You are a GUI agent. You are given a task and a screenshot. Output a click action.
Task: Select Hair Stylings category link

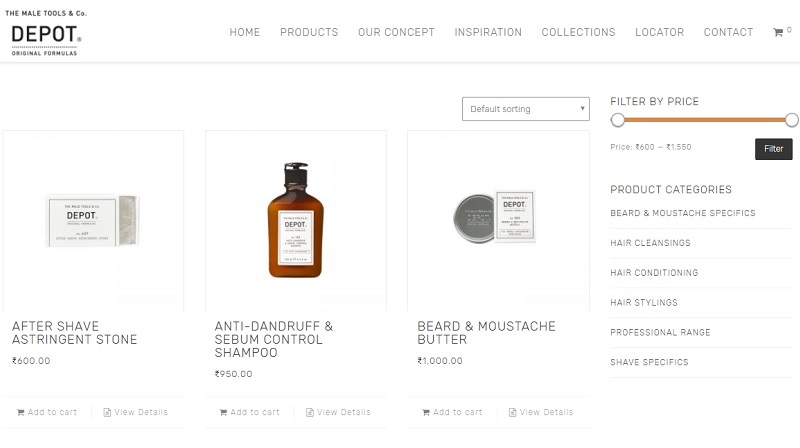(644, 303)
